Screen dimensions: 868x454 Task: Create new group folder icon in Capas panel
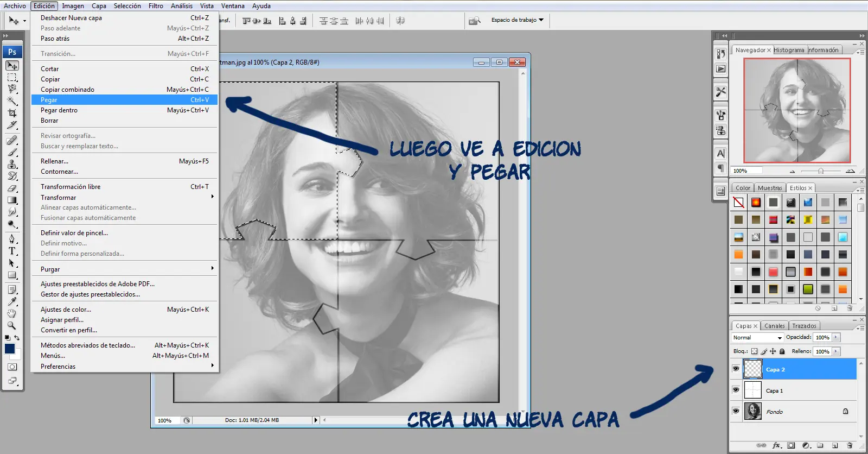click(x=820, y=445)
